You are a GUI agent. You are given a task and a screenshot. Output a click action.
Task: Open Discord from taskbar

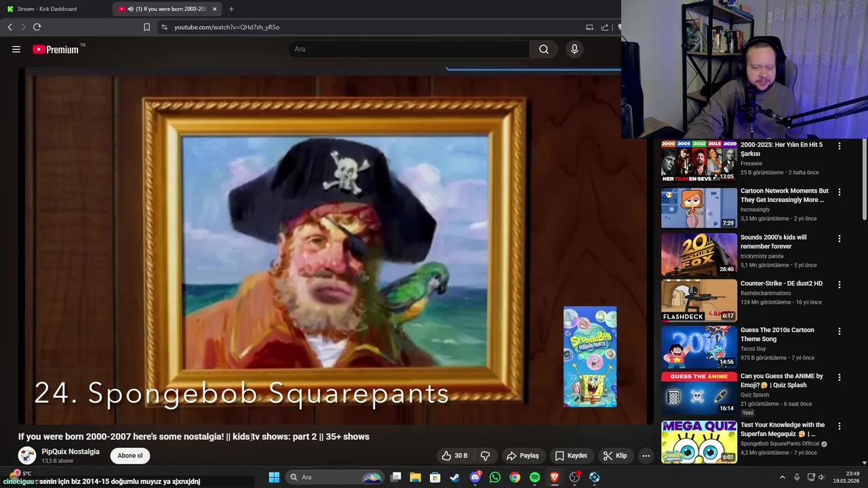pyautogui.click(x=475, y=477)
